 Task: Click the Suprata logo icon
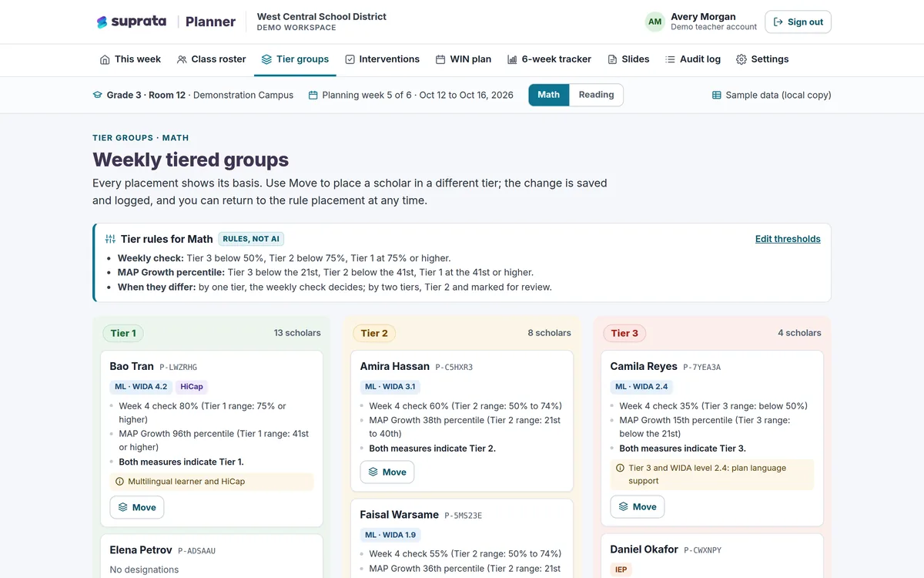click(102, 22)
